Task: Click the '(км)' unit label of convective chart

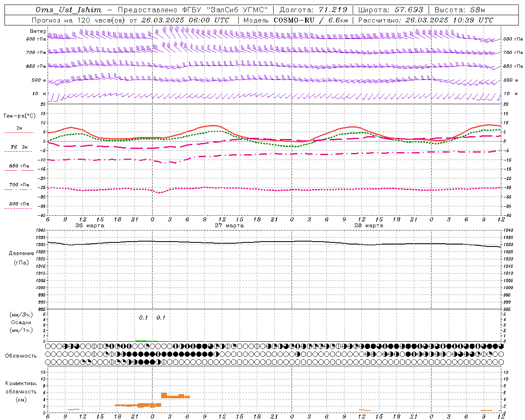Action: [x=21, y=399]
